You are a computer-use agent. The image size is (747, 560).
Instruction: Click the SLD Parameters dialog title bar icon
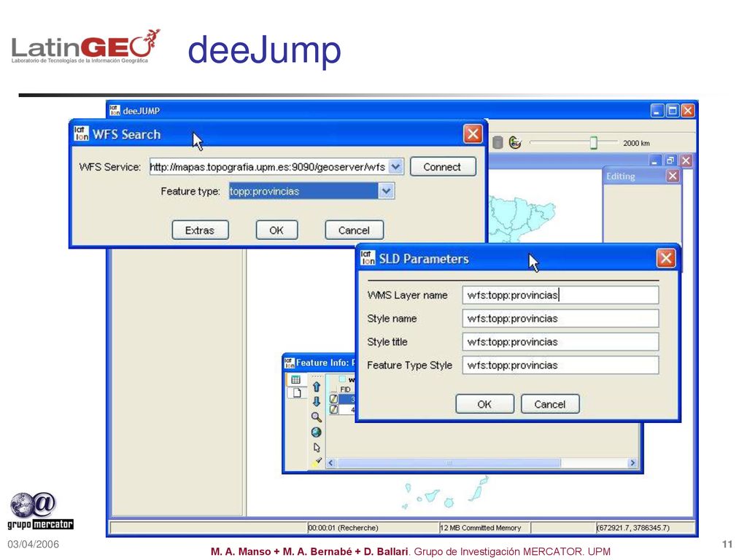(x=368, y=258)
